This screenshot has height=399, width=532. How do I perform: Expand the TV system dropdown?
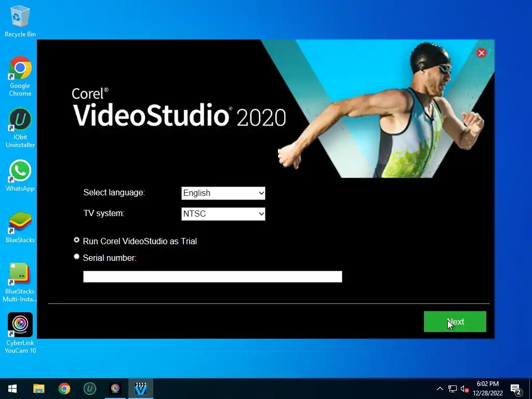pos(223,214)
